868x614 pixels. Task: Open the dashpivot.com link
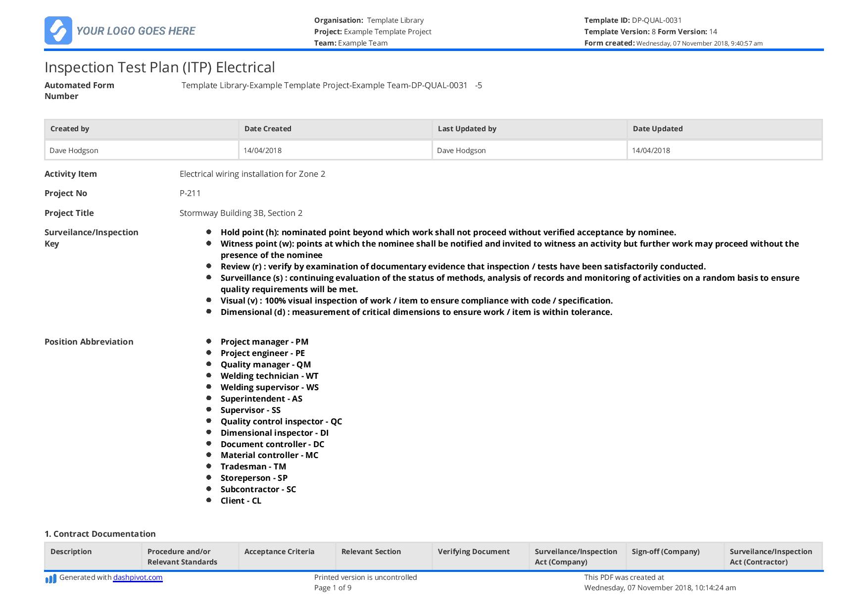click(138, 577)
